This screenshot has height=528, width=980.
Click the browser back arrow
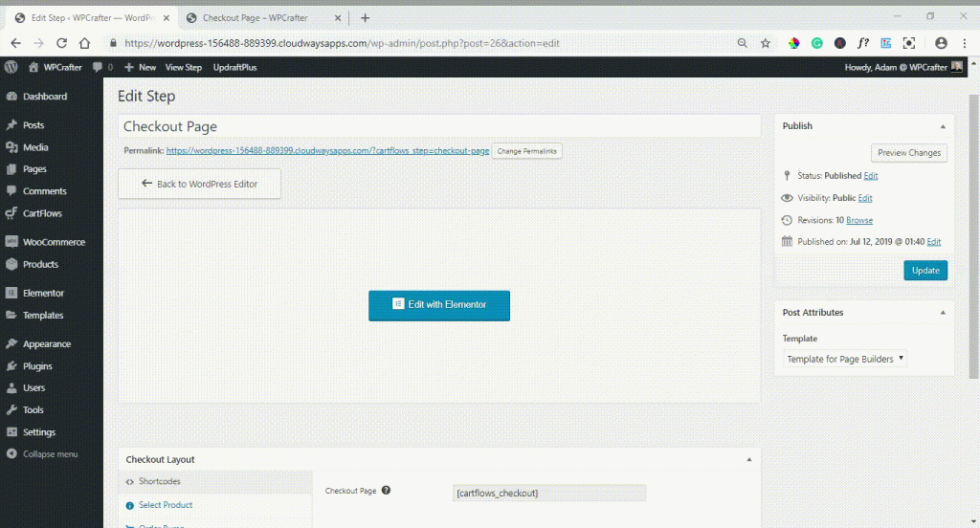15,43
